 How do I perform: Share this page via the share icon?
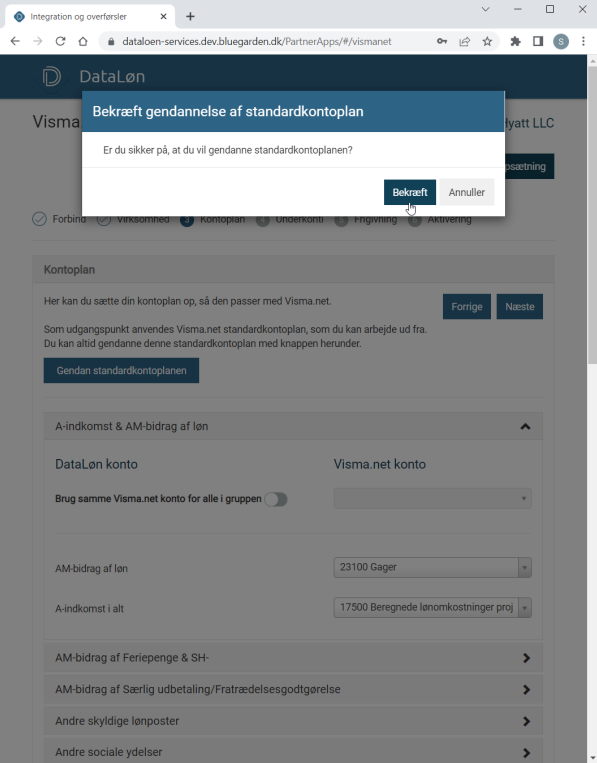(x=465, y=41)
